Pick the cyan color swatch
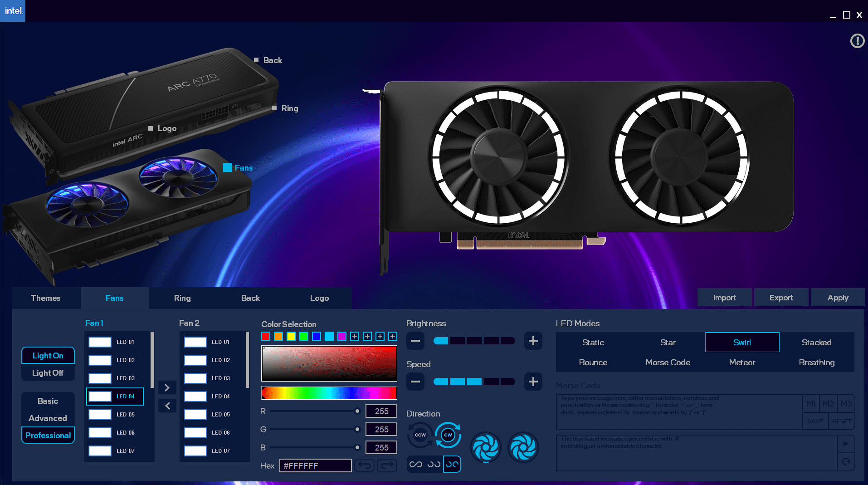Image resolution: width=868 pixels, height=485 pixels. (329, 336)
